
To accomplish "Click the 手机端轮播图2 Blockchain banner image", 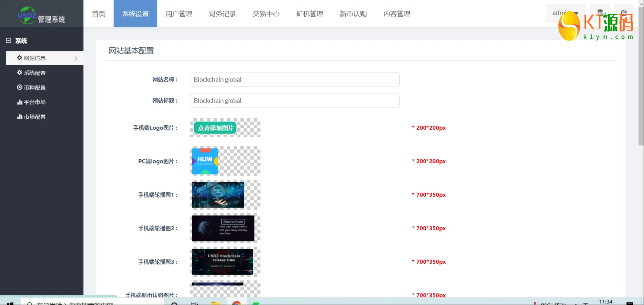I will 223,228.
